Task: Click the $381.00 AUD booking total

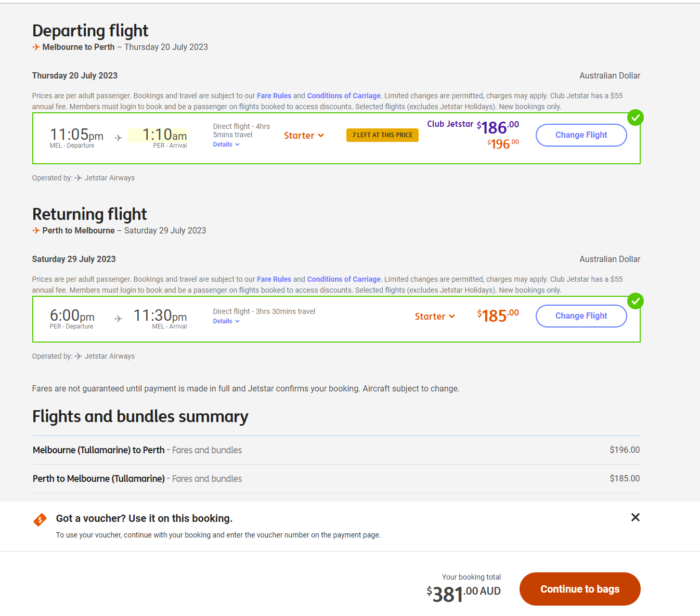Action: [463, 594]
